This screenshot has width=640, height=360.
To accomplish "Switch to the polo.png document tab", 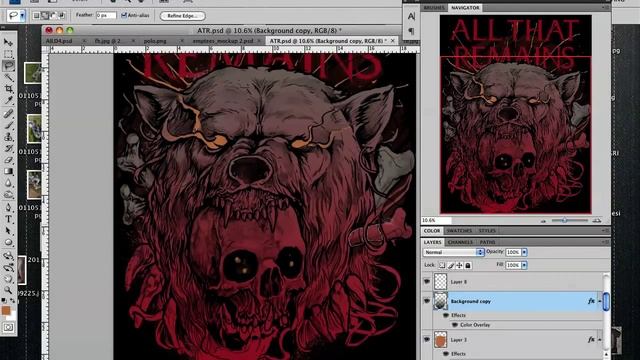I will pyautogui.click(x=155, y=41).
